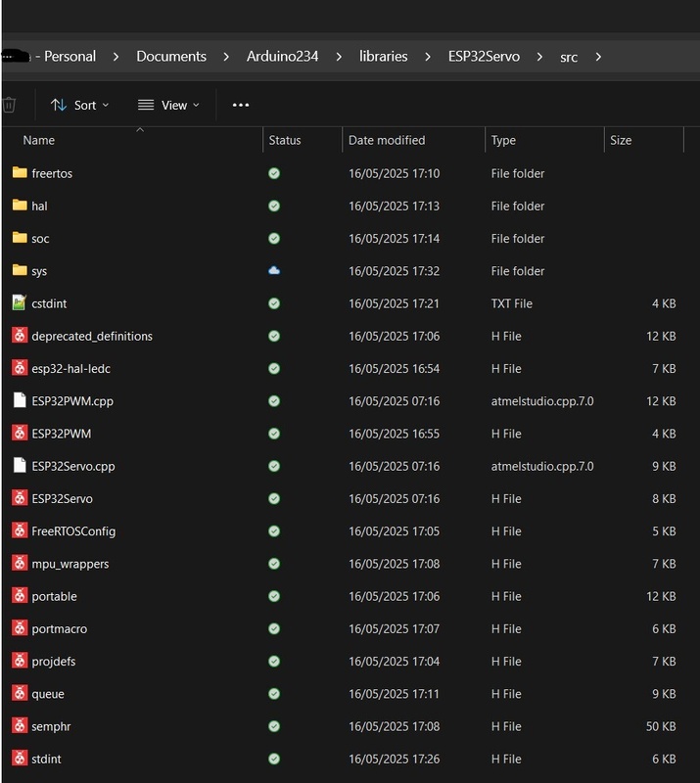The image size is (700, 783).
Task: Click the Type column header
Action: point(503,140)
